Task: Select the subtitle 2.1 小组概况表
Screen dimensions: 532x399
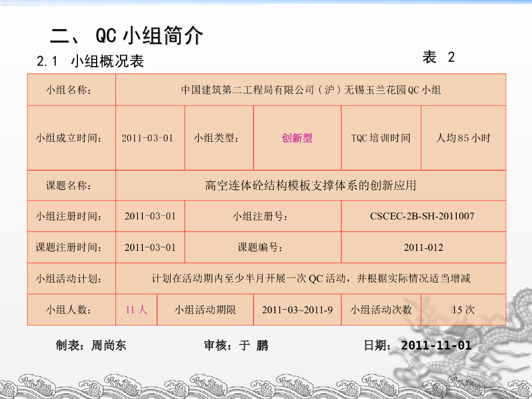Action: (90, 61)
